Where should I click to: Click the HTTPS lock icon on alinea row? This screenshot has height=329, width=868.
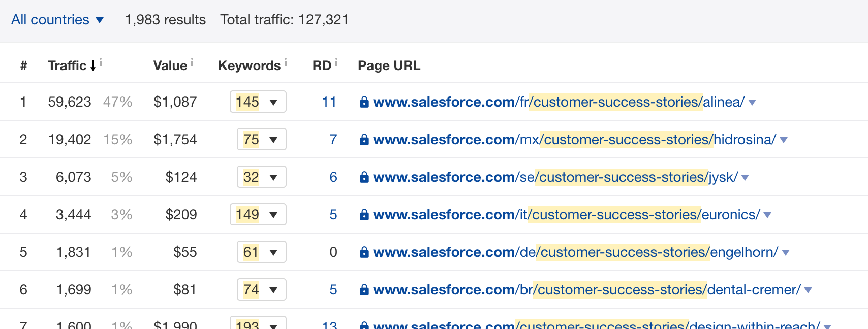tap(364, 102)
